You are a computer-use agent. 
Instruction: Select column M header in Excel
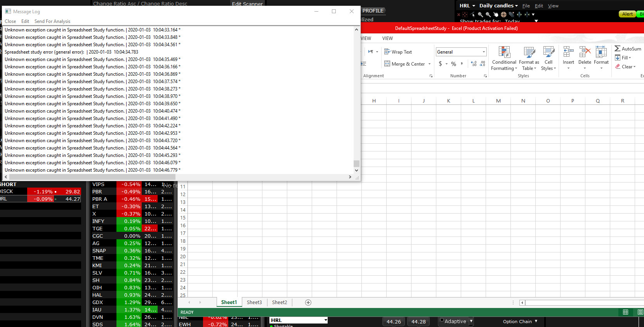click(498, 101)
